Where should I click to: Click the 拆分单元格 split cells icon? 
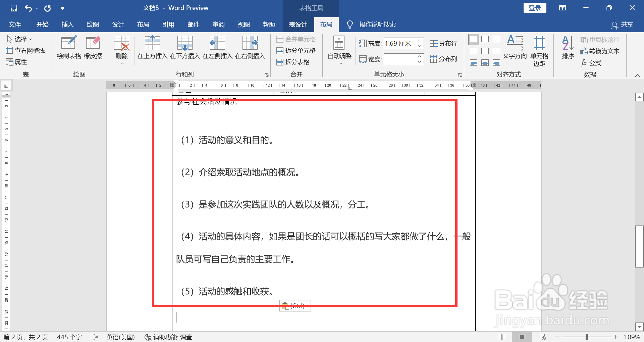[x=280, y=50]
